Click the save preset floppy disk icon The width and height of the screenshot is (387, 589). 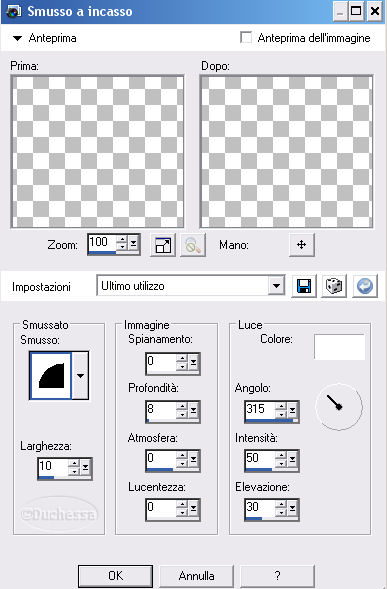(x=304, y=286)
